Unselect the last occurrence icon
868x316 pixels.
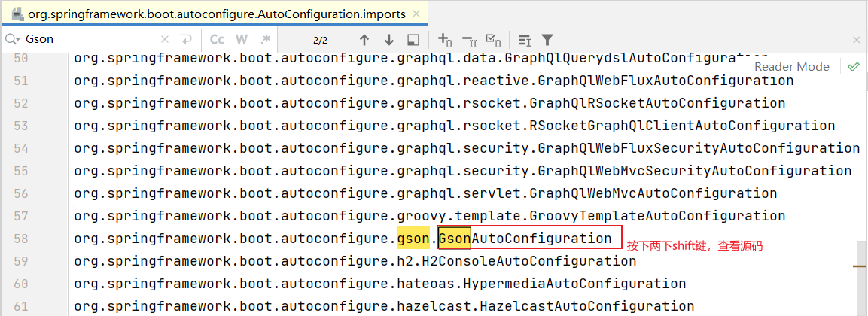(x=469, y=40)
